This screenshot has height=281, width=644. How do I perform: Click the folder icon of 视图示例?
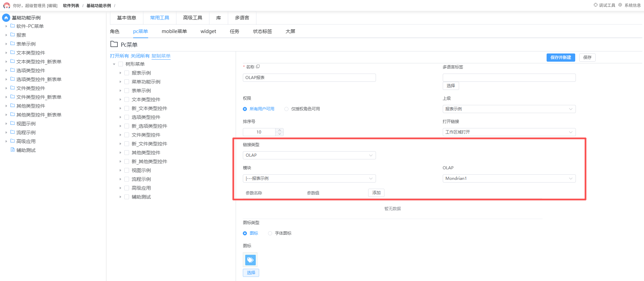pos(13,123)
